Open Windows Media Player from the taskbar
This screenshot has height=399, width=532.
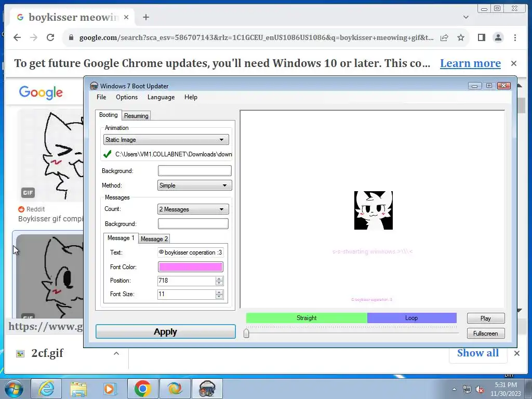click(109, 389)
